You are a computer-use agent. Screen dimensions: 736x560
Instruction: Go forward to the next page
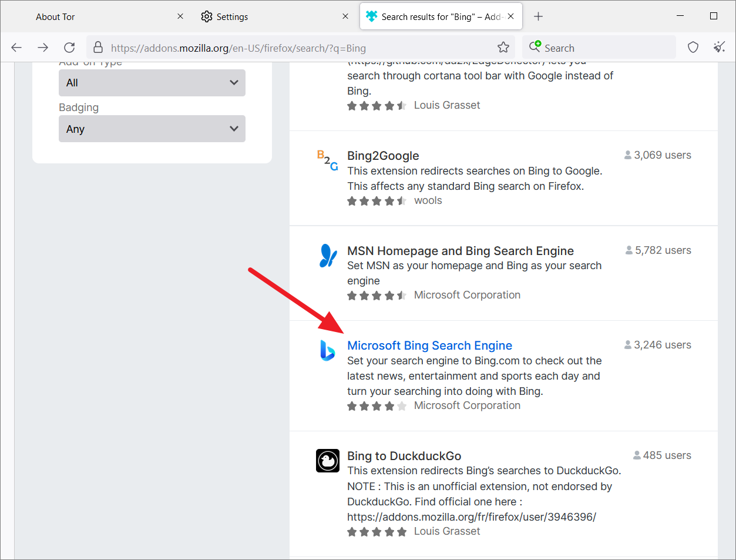pyautogui.click(x=43, y=48)
